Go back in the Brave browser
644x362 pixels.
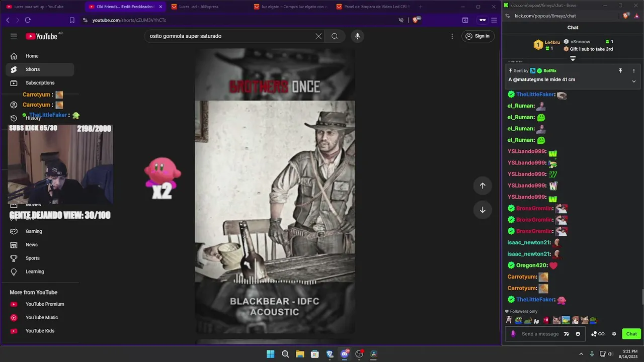(x=8, y=20)
